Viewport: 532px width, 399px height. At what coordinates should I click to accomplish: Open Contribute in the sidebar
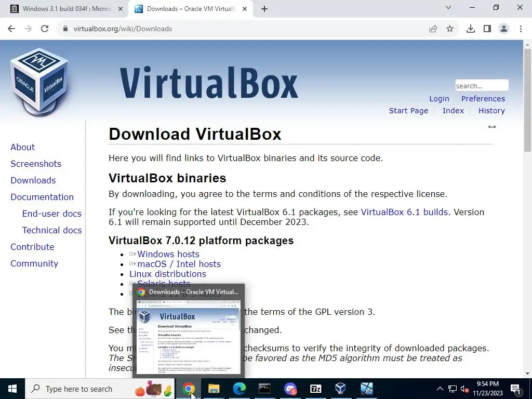[x=32, y=247]
